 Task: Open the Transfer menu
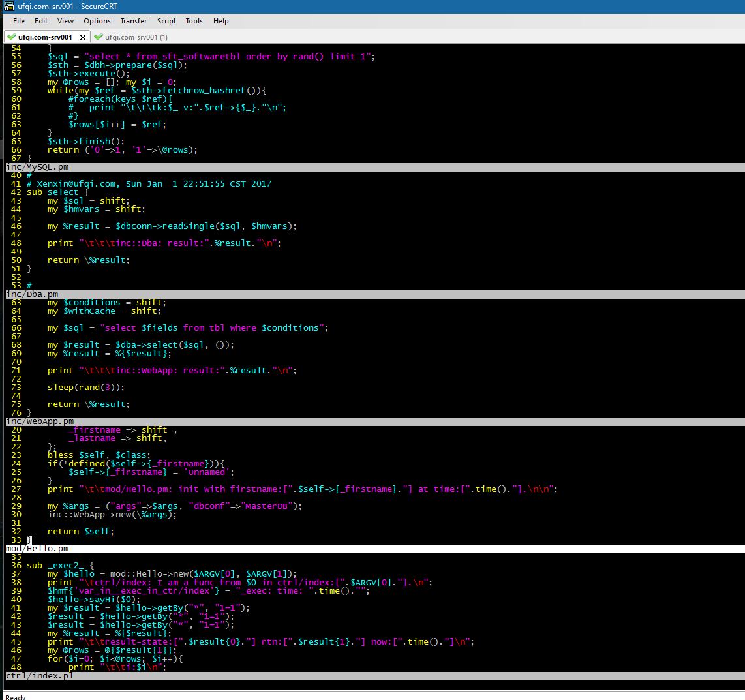(x=134, y=21)
